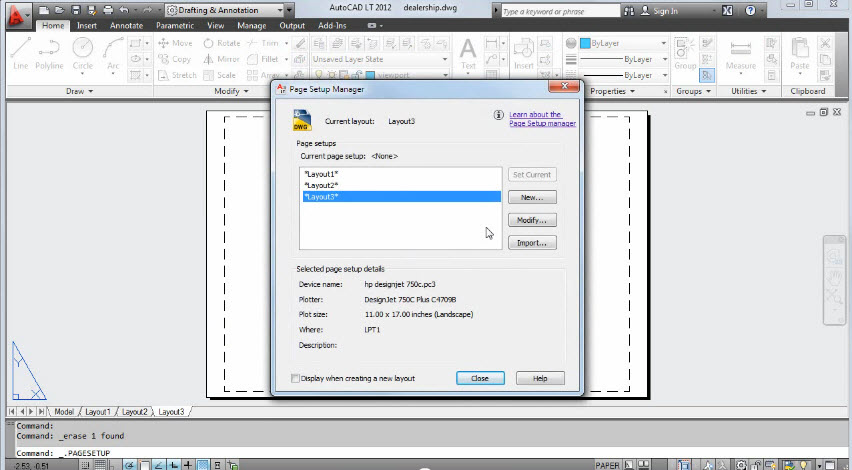Click the blue ByLayer color swatch

pos(585,43)
